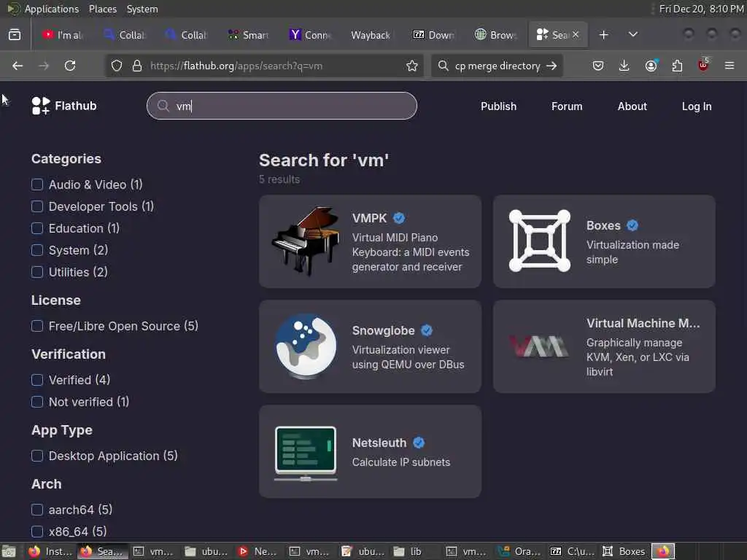The width and height of the screenshot is (747, 560).
Task: Open Boxes from the bottom taskbar
Action: coord(624,551)
